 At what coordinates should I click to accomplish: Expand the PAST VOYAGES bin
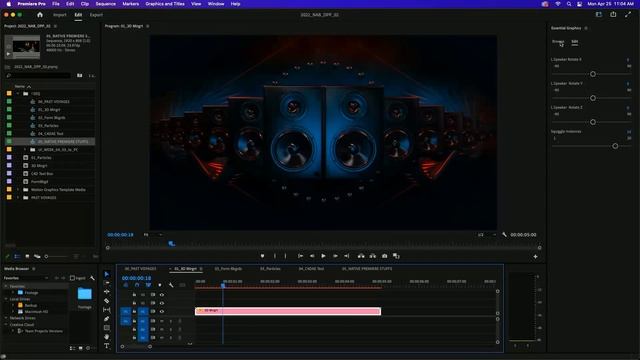click(18, 198)
